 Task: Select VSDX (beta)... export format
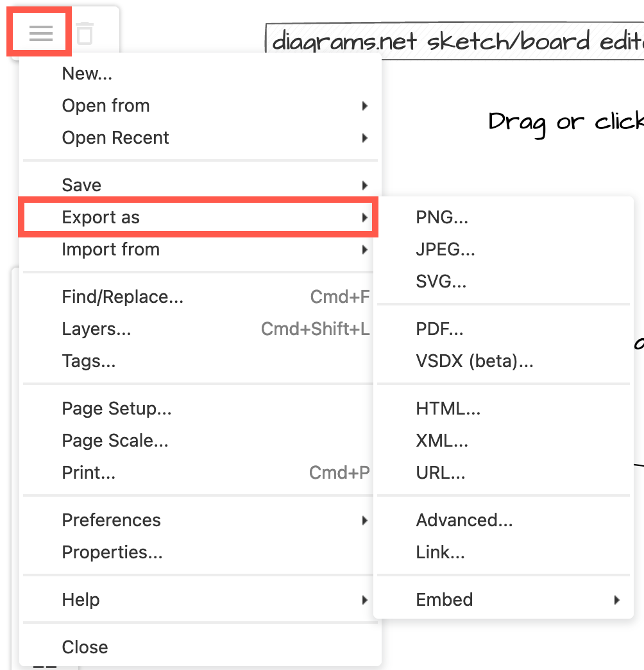pos(475,361)
